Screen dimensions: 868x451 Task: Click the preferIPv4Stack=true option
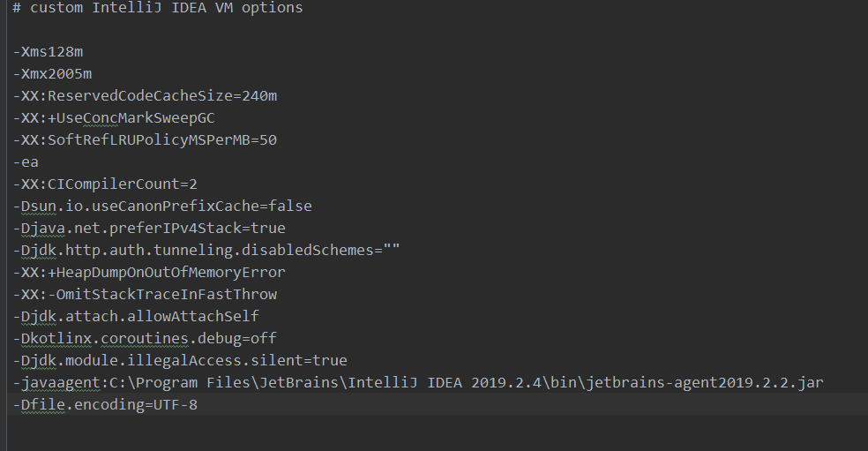pos(149,229)
